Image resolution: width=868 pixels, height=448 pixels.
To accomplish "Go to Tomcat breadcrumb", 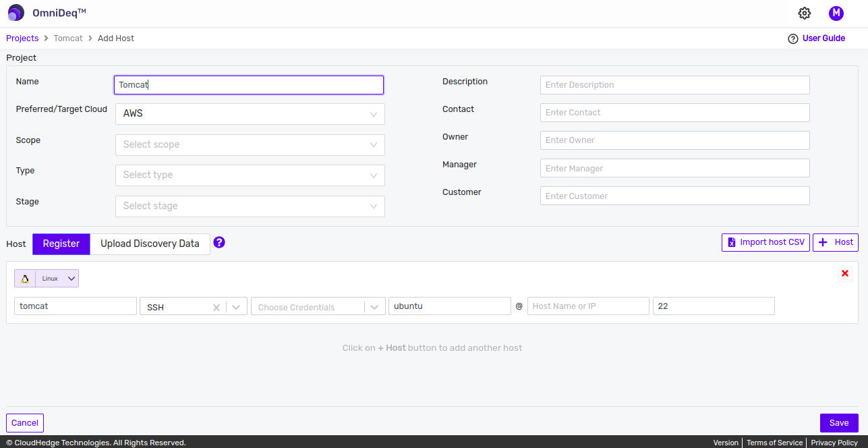I will click(68, 38).
